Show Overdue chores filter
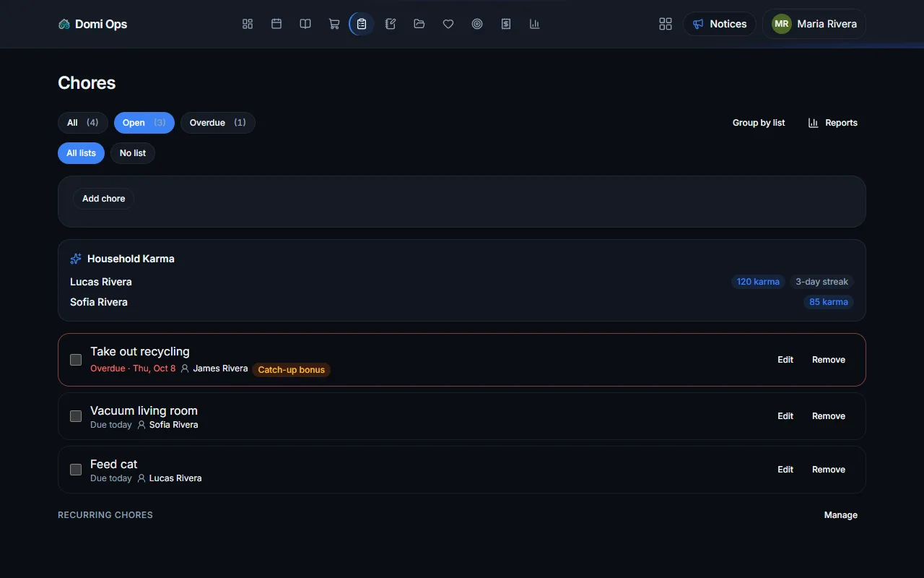The image size is (924, 578). pos(218,123)
